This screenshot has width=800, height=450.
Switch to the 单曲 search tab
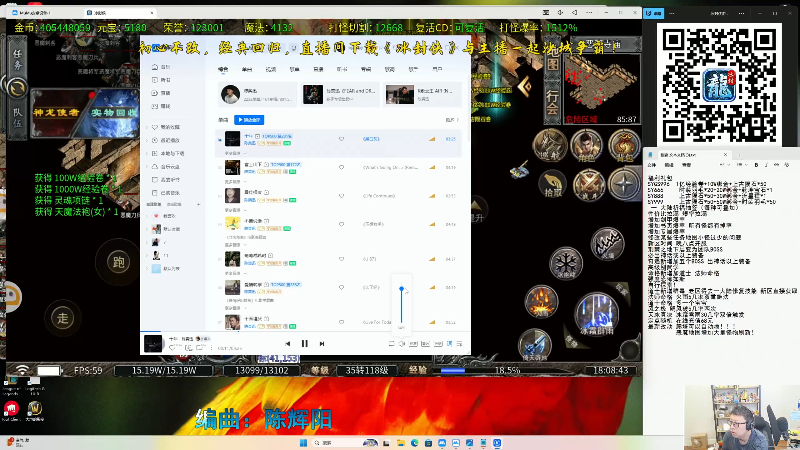click(x=247, y=69)
